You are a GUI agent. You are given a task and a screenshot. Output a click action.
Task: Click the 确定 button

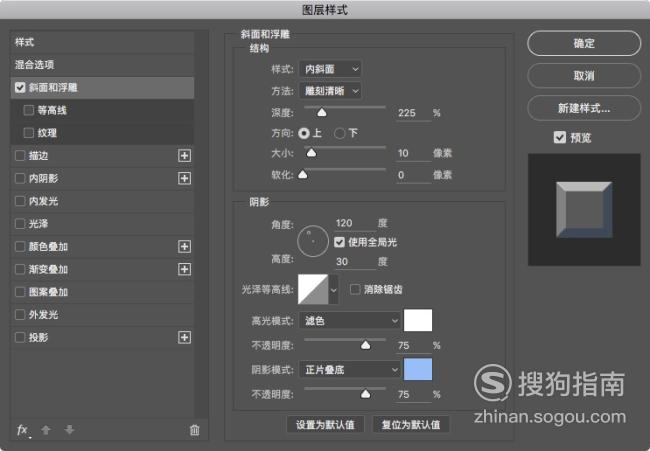click(584, 43)
